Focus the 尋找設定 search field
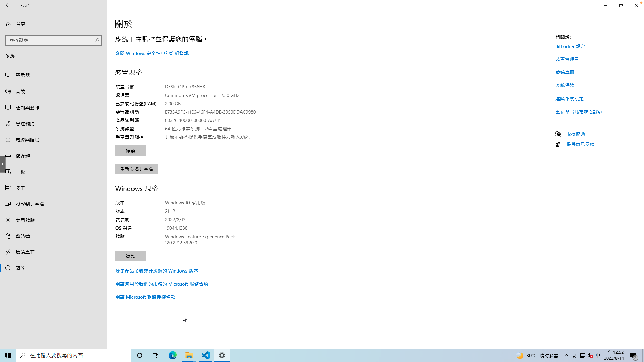Viewport: 644px width, 362px height. 54,40
